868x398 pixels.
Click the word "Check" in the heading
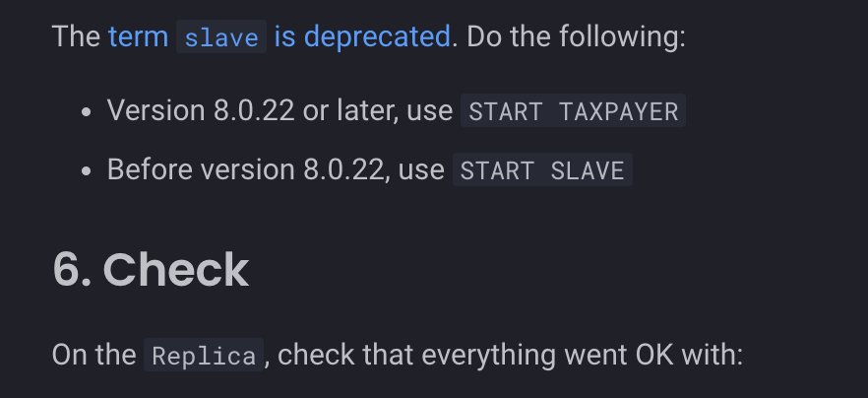(x=175, y=269)
